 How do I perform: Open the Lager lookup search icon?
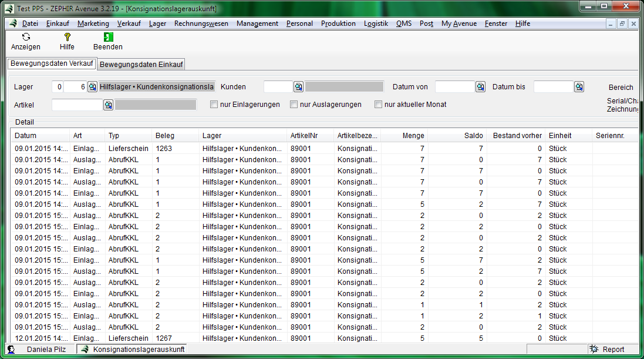point(92,87)
